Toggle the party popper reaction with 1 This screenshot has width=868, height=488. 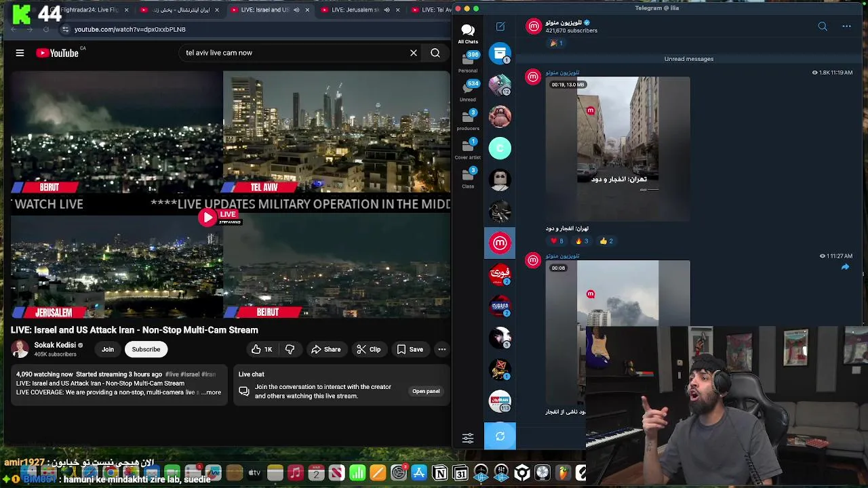click(556, 43)
